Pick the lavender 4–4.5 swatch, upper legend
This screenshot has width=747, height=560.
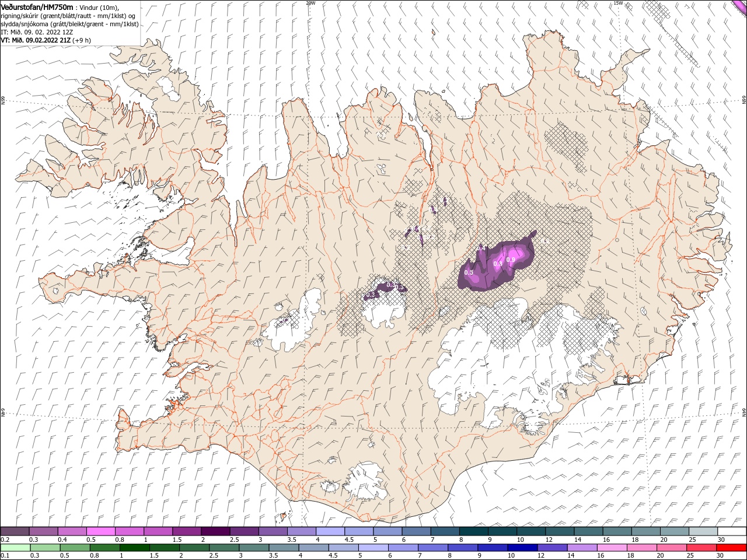(x=330, y=531)
